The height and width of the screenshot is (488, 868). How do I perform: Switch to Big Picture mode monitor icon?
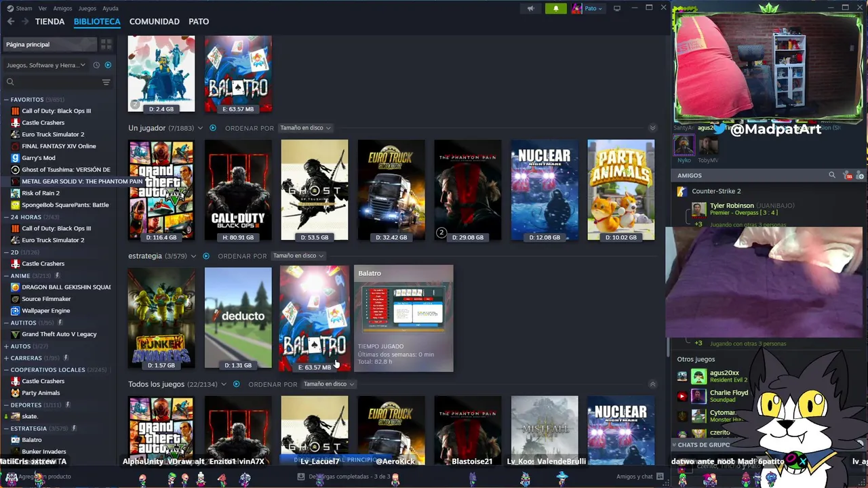pyautogui.click(x=616, y=8)
